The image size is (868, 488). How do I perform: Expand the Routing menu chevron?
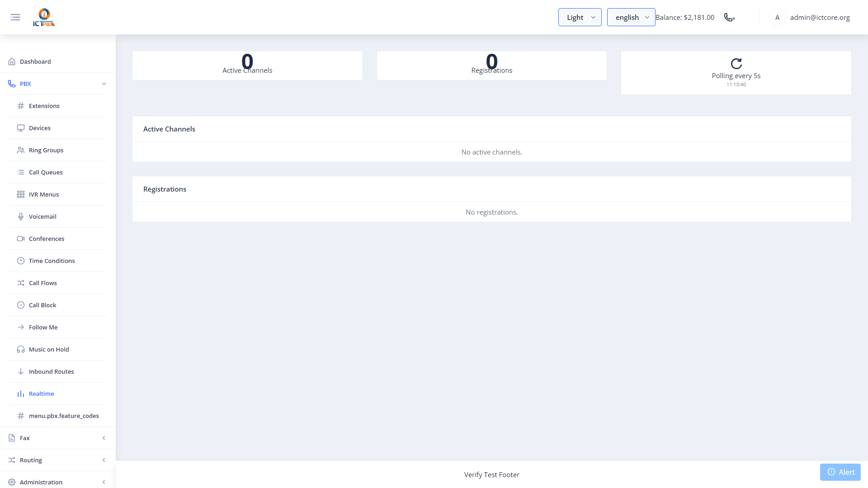[104, 460]
